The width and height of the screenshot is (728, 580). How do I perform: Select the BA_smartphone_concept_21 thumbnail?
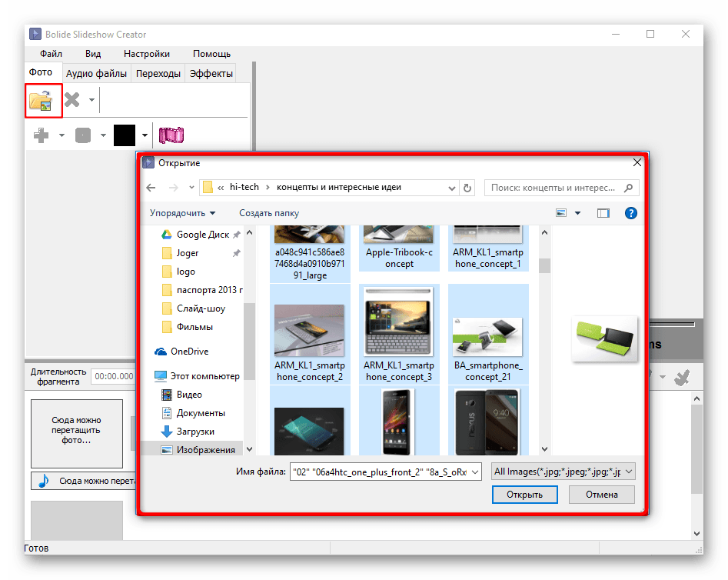(487, 335)
